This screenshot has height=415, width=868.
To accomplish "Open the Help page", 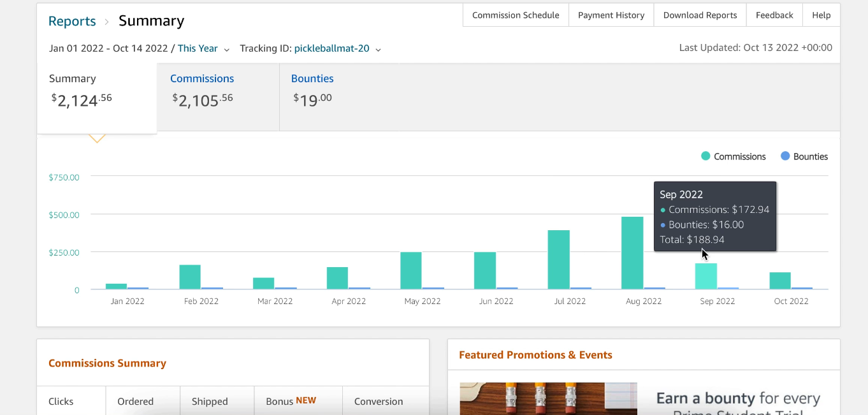I will point(821,15).
